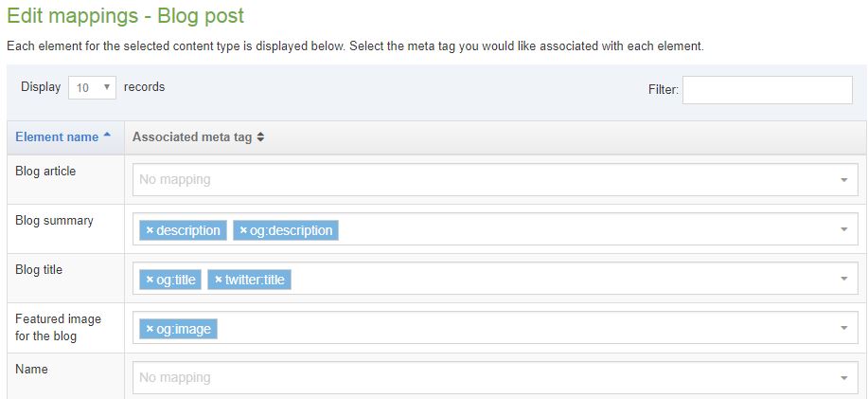This screenshot has height=399, width=868.
Task: Select the twitter:title tag chip
Action: 255,280
